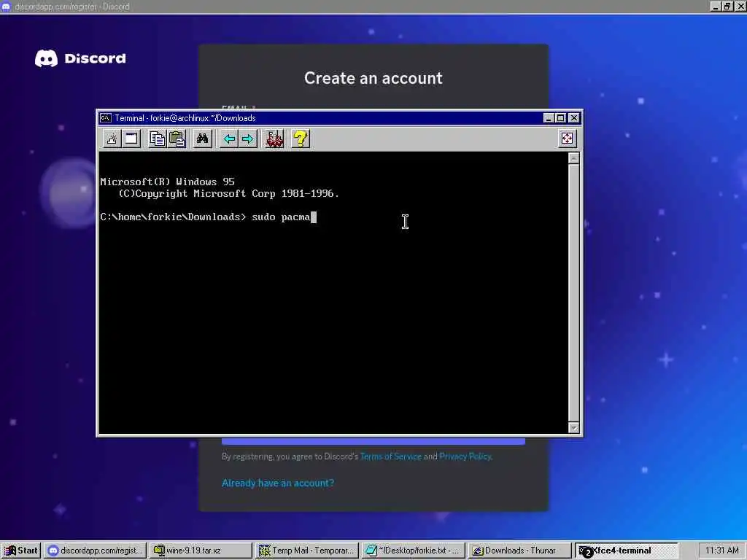Screen dimensions: 747x560
Task: Toggle fullscreen icon at toolbar right
Action: tap(567, 139)
